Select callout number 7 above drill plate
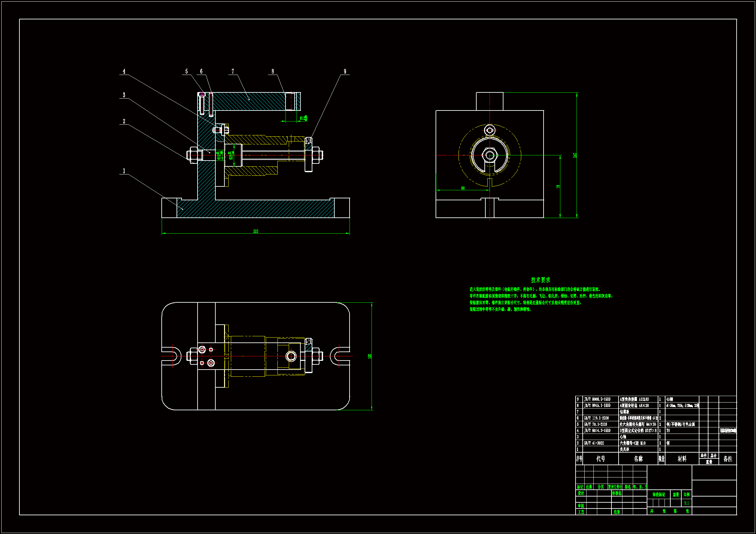The height and width of the screenshot is (534, 756). (x=233, y=71)
